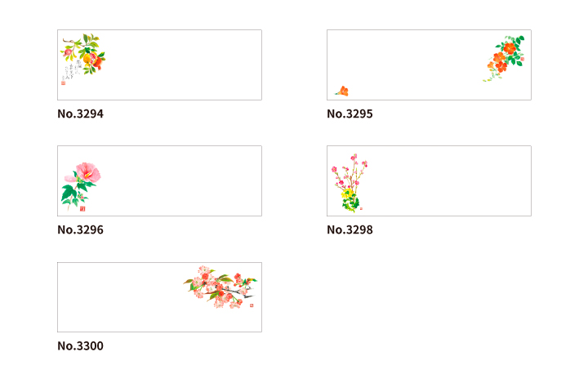Click the pink hibiscus flower illustration
This screenshot has width=588, height=392.
click(x=81, y=185)
